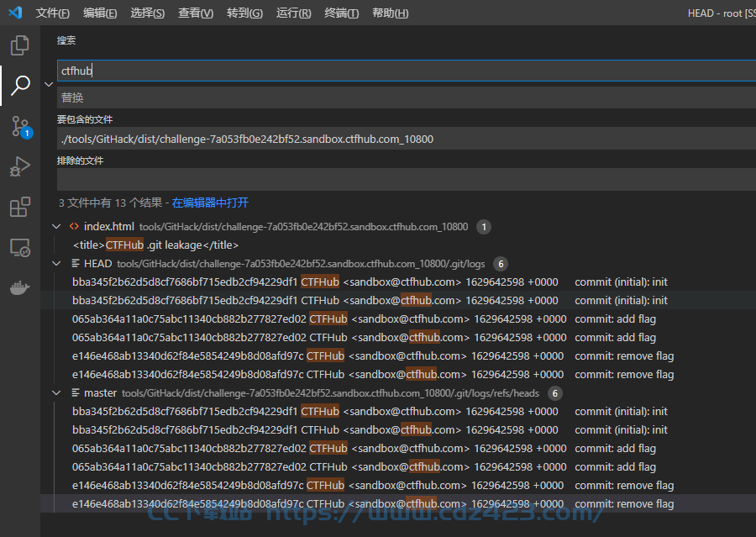Open last master commit: remove flag match

[398, 503]
